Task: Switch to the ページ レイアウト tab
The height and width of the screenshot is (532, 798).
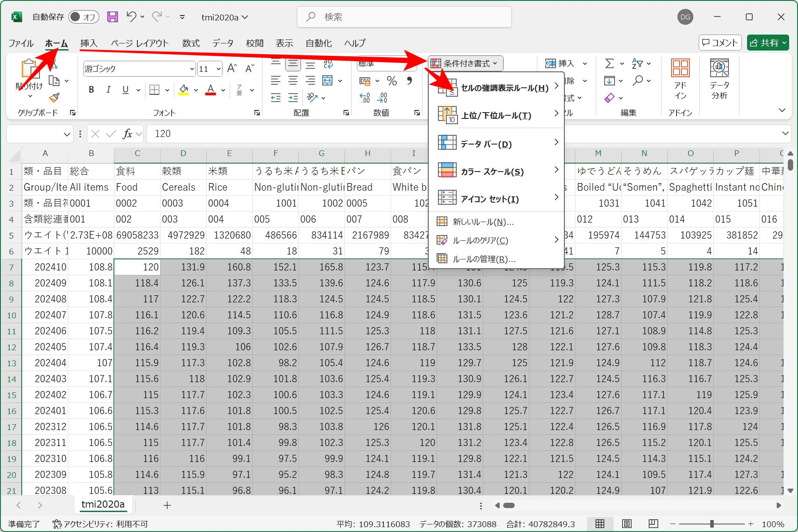Action: [x=140, y=43]
